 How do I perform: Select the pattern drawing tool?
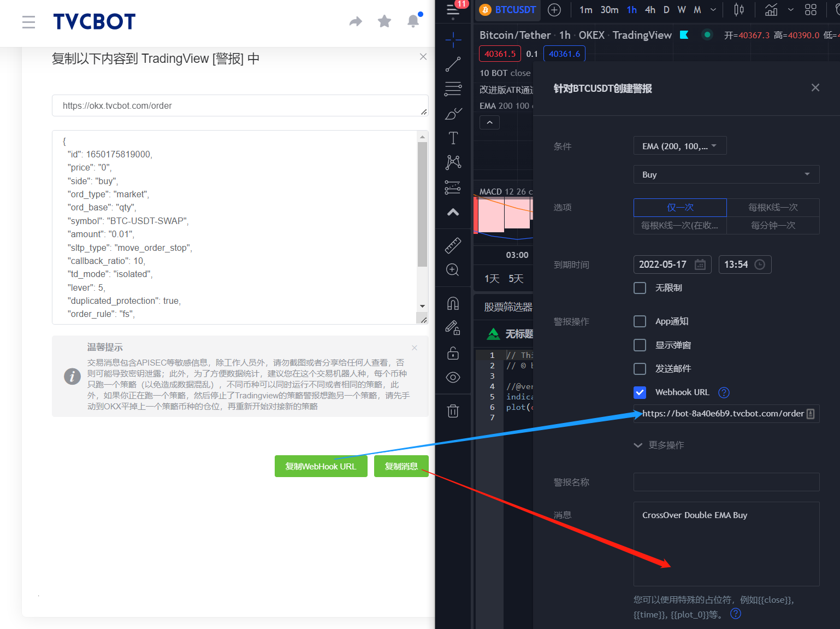tap(453, 162)
